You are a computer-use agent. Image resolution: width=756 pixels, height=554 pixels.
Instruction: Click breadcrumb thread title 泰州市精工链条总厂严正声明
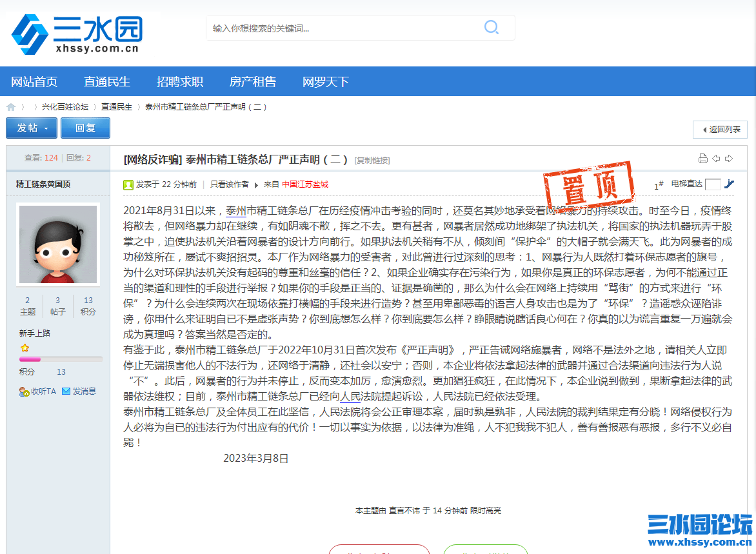point(206,107)
